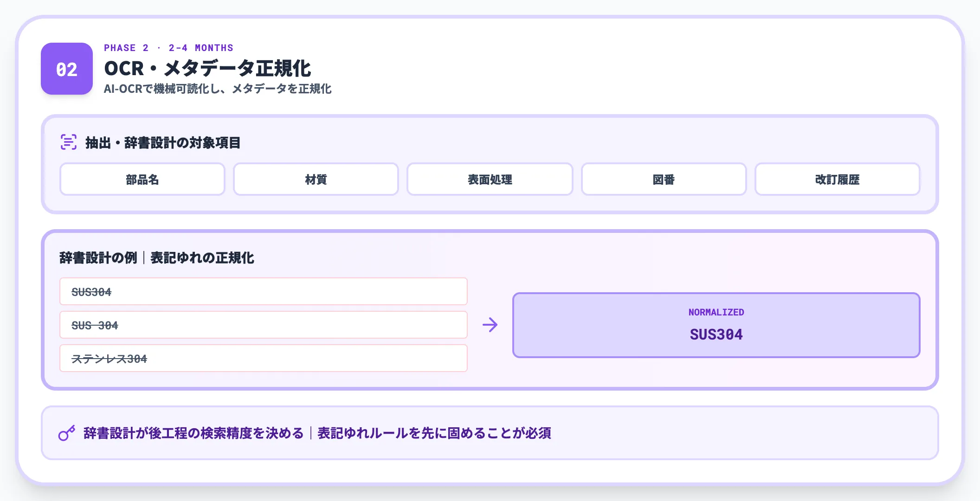Viewport: 980px width, 501px height.
Task: Expand the NORMALIZED result box
Action: point(716,325)
